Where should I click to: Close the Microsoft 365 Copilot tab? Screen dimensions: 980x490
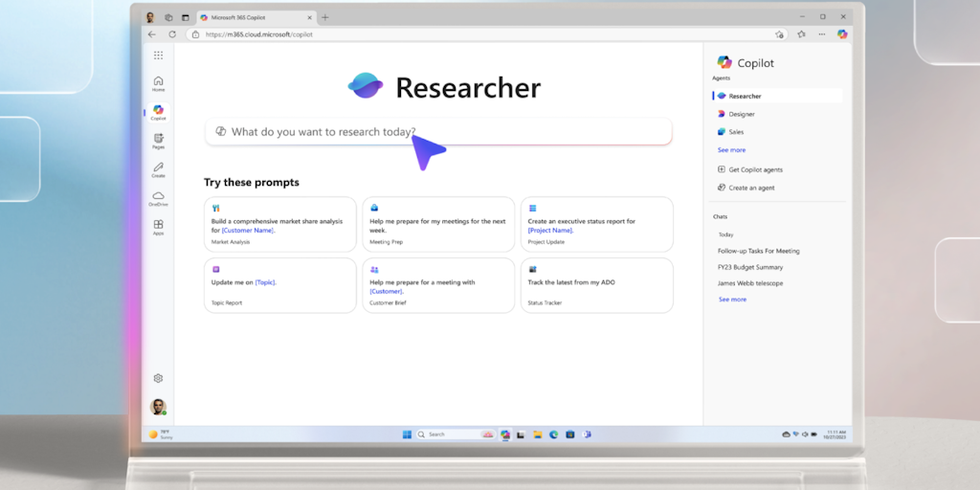point(310,17)
